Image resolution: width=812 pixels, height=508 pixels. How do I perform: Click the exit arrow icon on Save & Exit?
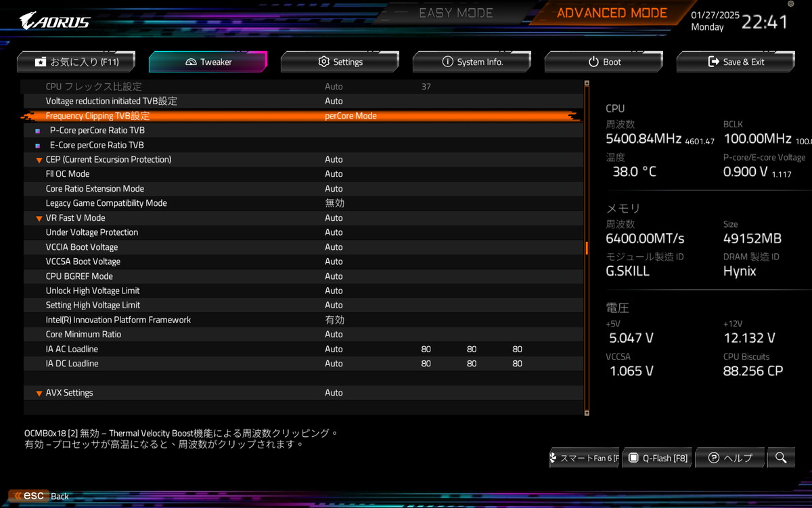tap(713, 62)
